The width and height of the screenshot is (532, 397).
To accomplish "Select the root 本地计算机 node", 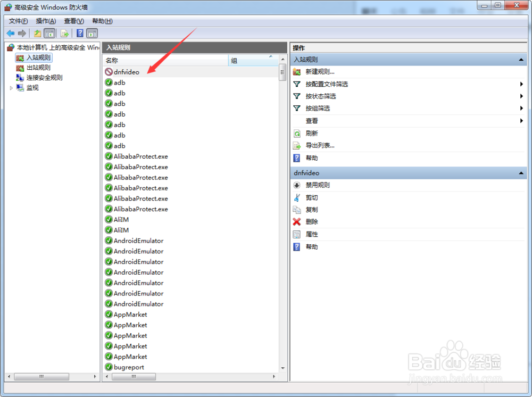I will click(x=57, y=47).
